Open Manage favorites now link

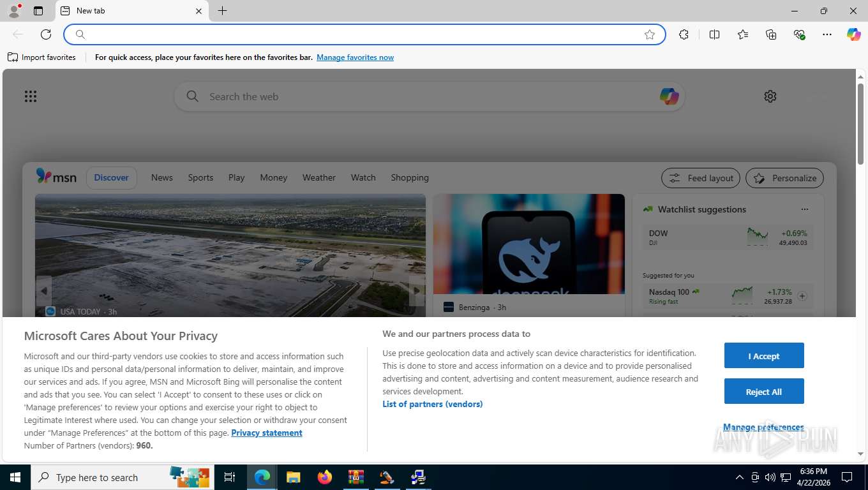355,57
